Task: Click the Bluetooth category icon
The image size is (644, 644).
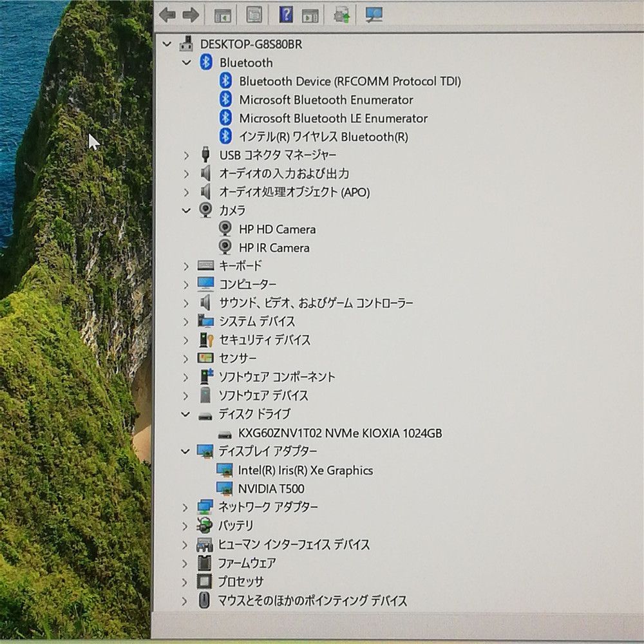Action: (x=206, y=62)
